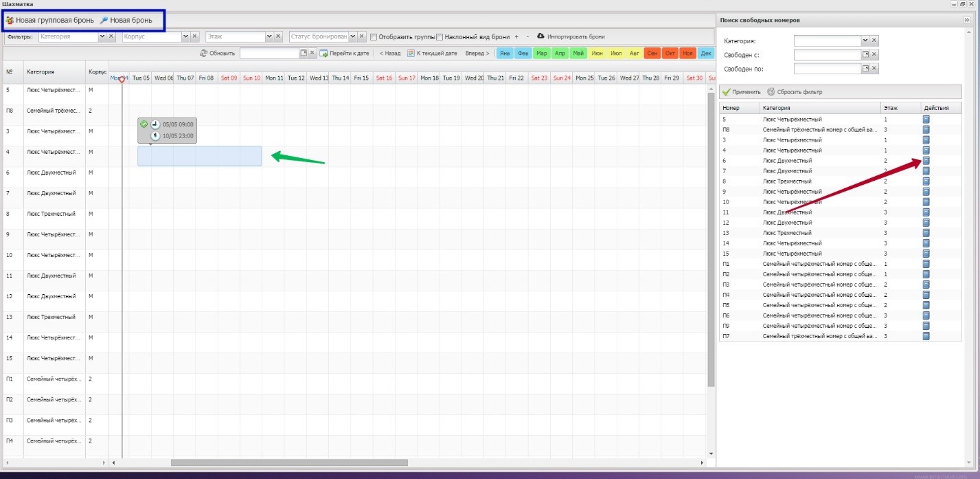Expand the Категория filter dropdown in toolbar
The image size is (980, 479).
pyautogui.click(x=102, y=36)
